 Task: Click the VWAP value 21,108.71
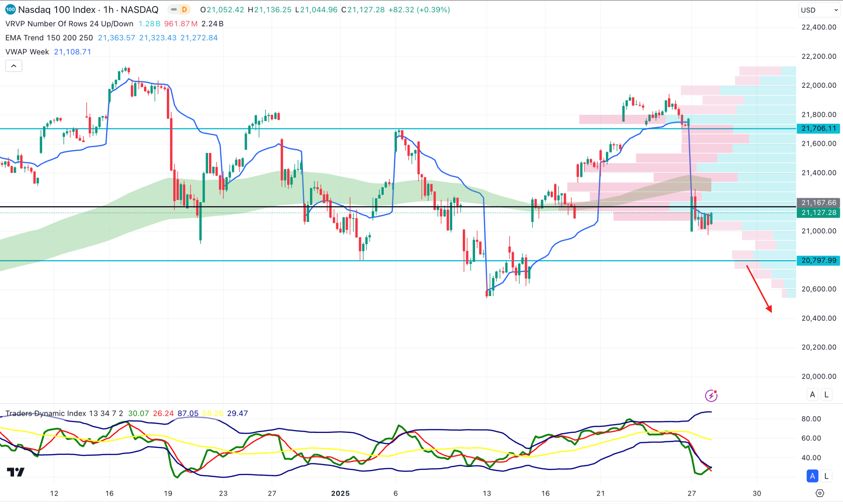pyautogui.click(x=72, y=52)
